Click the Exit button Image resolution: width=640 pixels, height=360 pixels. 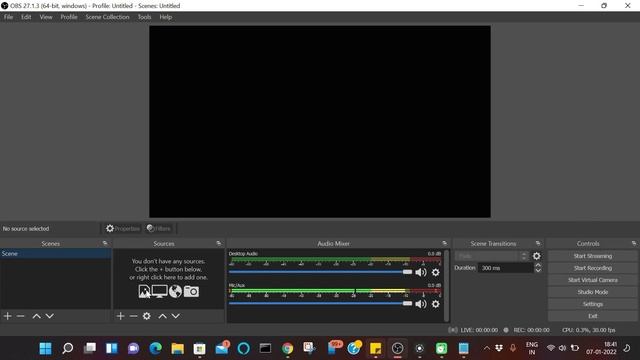pyautogui.click(x=593, y=316)
